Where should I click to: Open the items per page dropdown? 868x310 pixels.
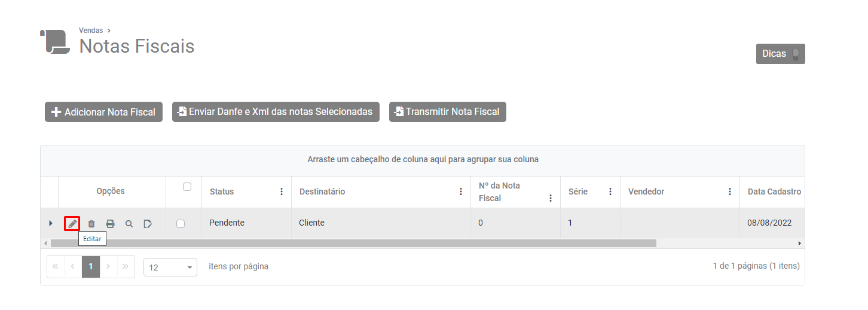pyautogui.click(x=170, y=267)
